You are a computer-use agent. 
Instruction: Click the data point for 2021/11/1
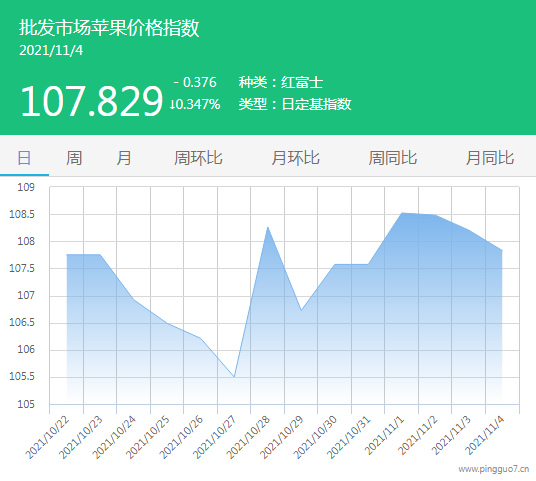[402, 213]
